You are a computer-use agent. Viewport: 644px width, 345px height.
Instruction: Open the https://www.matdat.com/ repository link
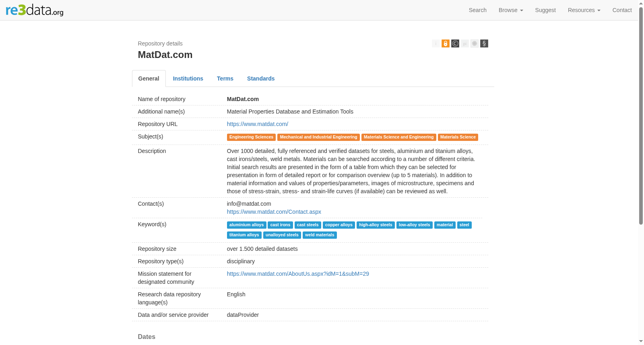pyautogui.click(x=258, y=124)
